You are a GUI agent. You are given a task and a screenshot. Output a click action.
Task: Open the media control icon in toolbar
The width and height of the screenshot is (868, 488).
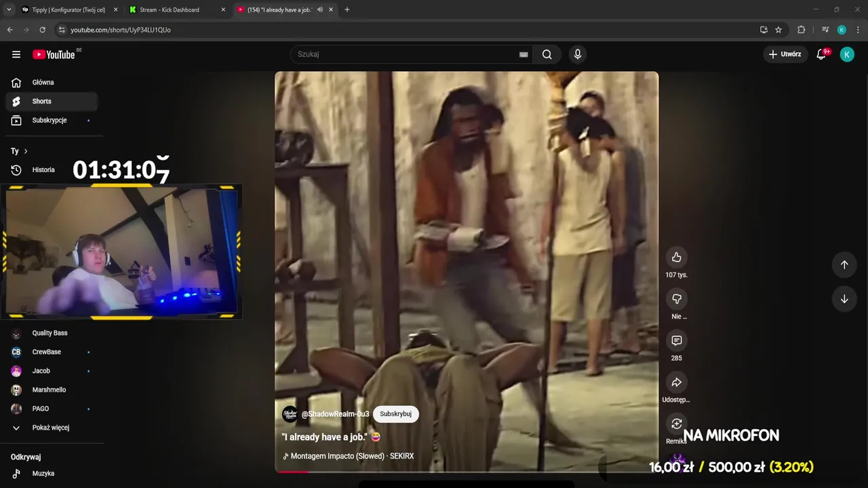[x=825, y=30]
